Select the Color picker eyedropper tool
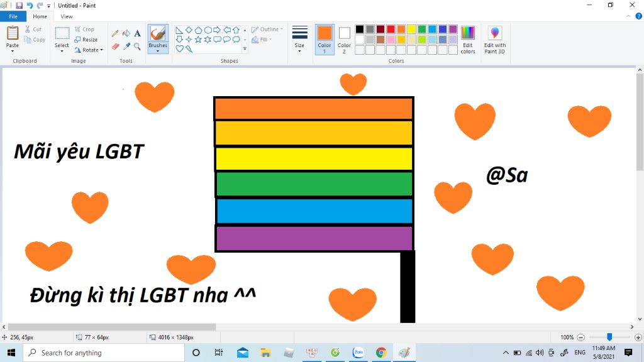644x362 pixels. (126, 47)
